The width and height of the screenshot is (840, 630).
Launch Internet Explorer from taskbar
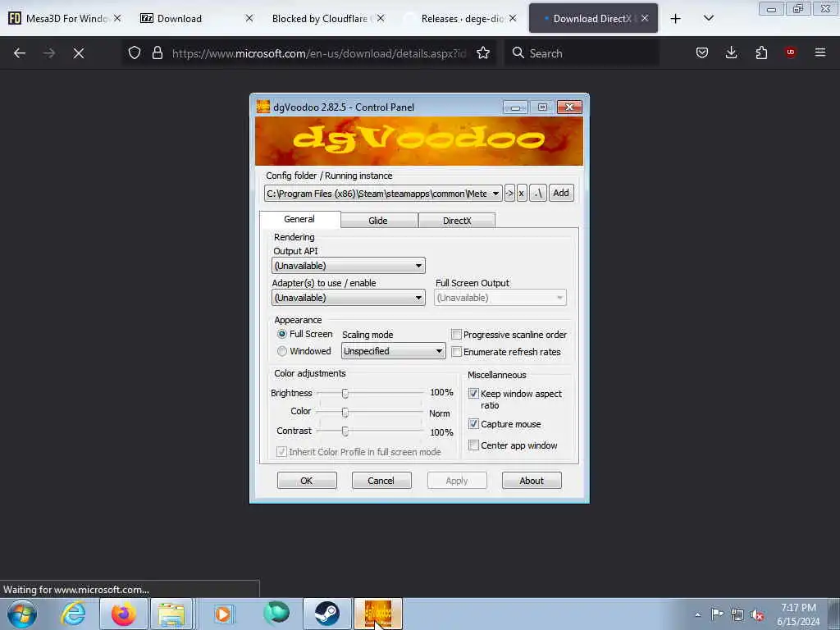[73, 614]
